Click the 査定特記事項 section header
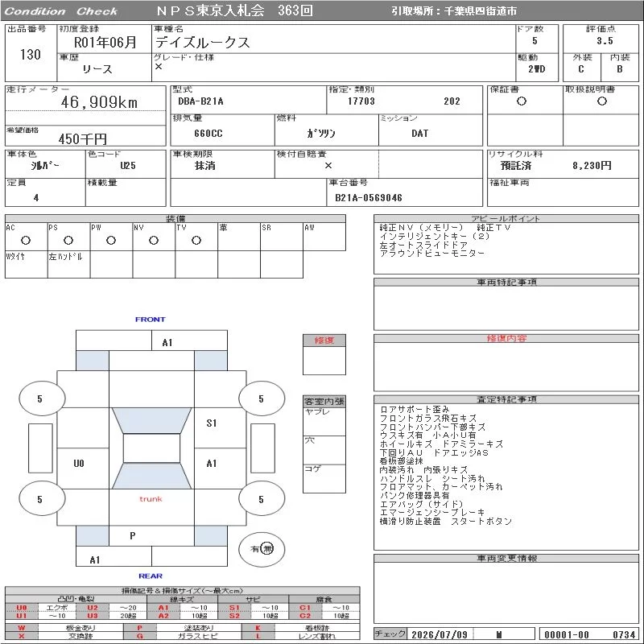This screenshot has width=644, height=644. coord(506,399)
